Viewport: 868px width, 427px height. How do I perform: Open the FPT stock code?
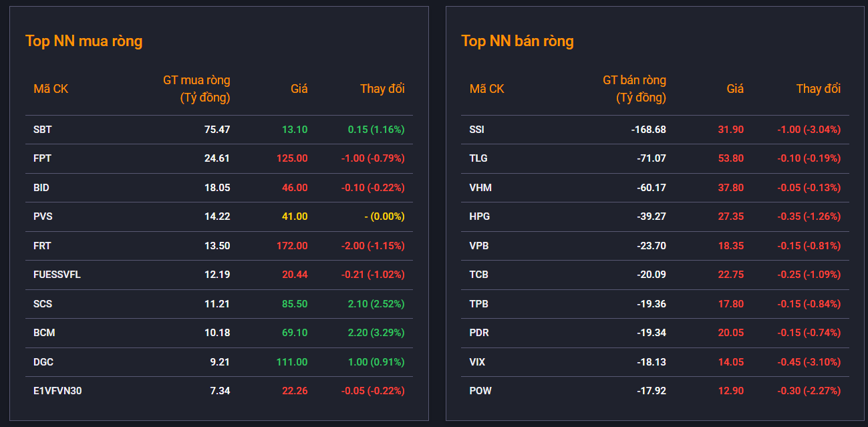coord(42,158)
